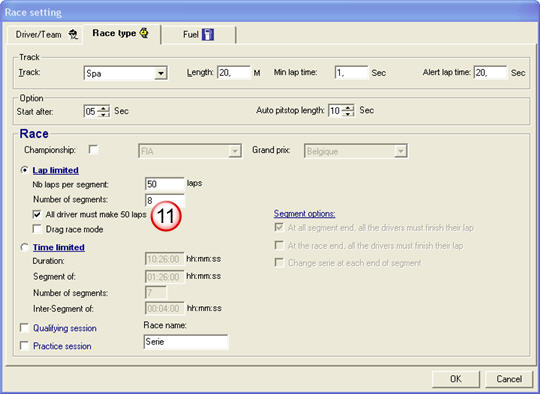Viewport: 540px width, 394px height.
Task: Click the Duration time field
Action: point(165,259)
